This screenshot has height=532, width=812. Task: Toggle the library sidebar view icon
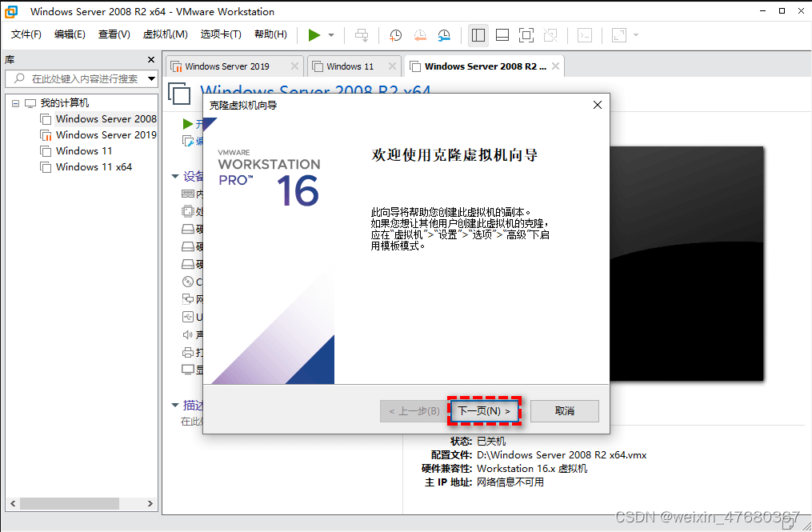tap(478, 35)
